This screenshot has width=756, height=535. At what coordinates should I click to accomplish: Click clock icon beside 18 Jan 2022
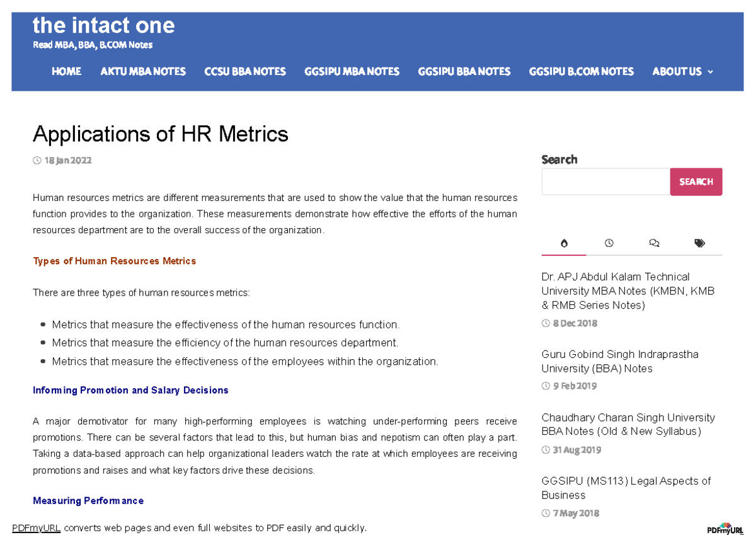pos(37,161)
